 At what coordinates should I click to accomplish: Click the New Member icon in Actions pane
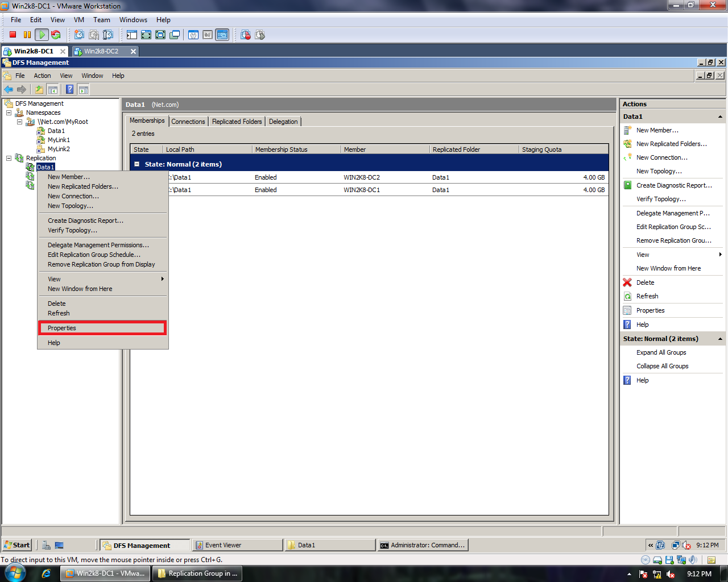[628, 130]
